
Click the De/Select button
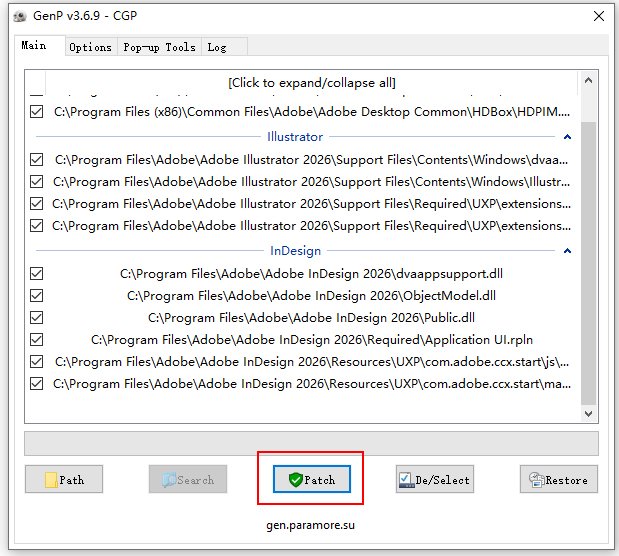coord(435,479)
